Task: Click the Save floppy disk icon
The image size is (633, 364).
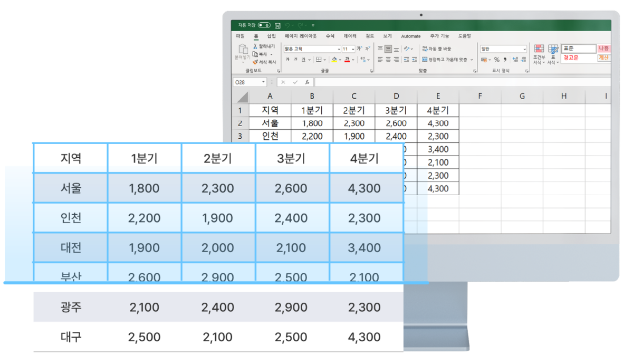Action: click(x=277, y=25)
